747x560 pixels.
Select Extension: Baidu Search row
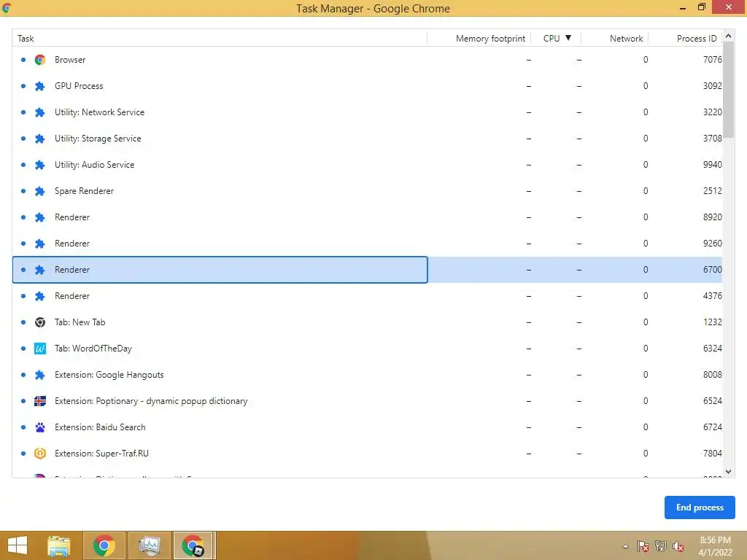click(368, 427)
